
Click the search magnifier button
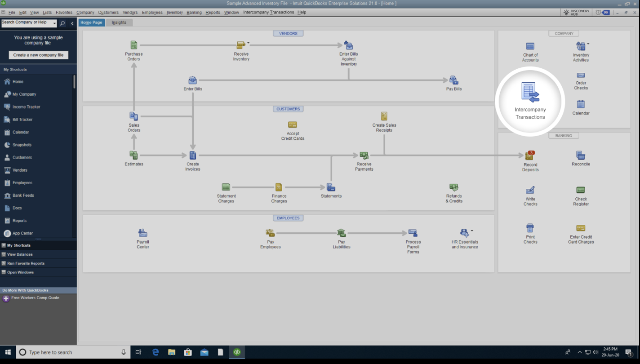62,23
